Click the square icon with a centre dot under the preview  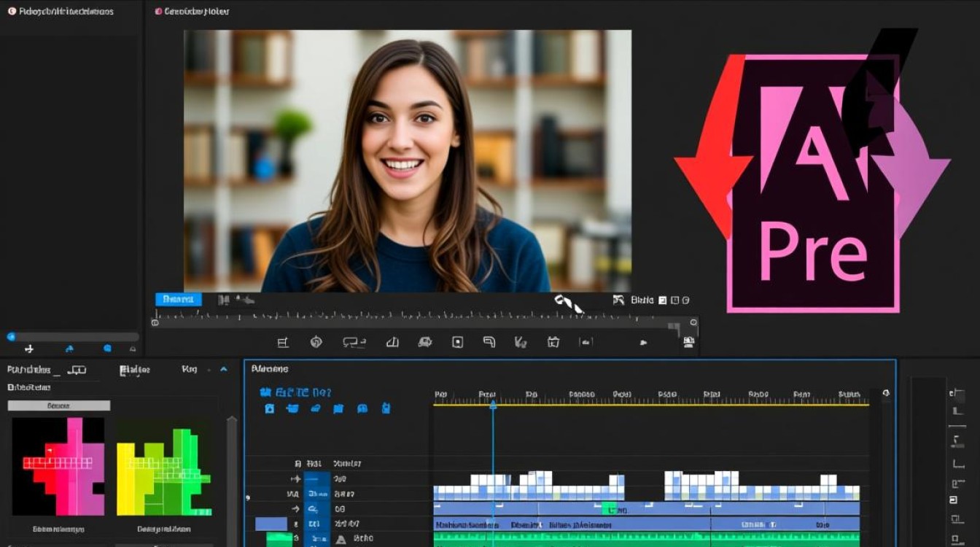(x=457, y=342)
